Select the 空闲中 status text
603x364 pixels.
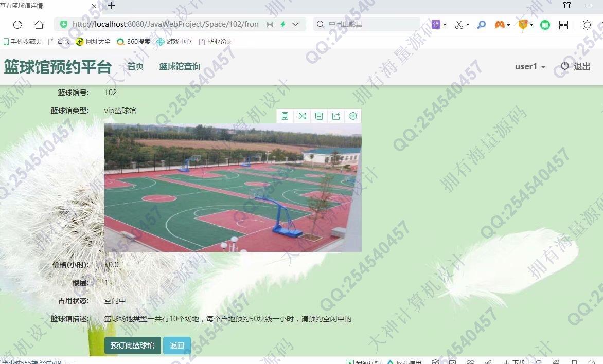click(x=115, y=301)
